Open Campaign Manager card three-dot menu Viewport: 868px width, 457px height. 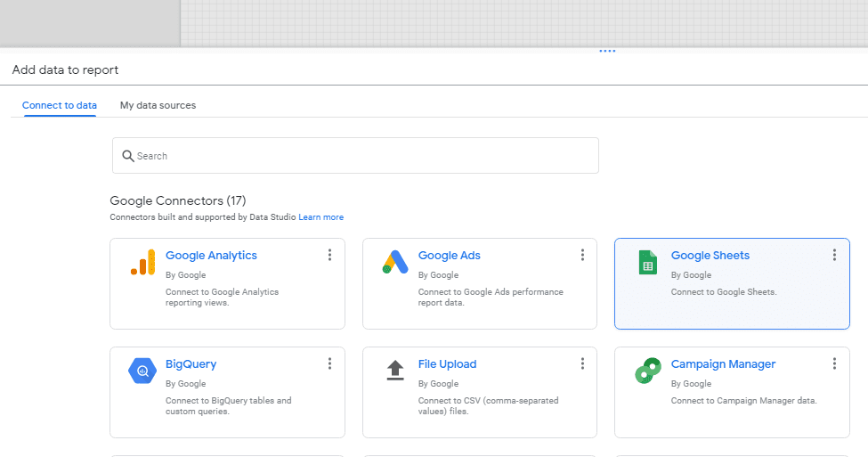point(834,363)
